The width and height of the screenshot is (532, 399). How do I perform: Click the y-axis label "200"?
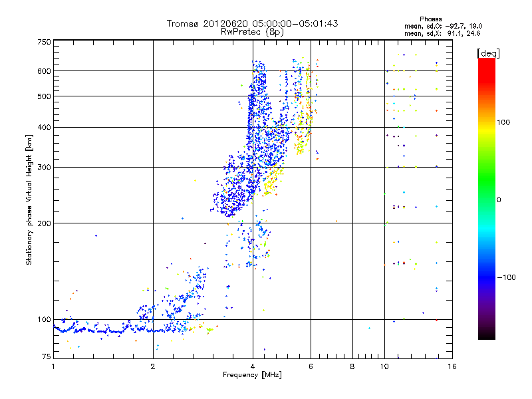click(44, 223)
